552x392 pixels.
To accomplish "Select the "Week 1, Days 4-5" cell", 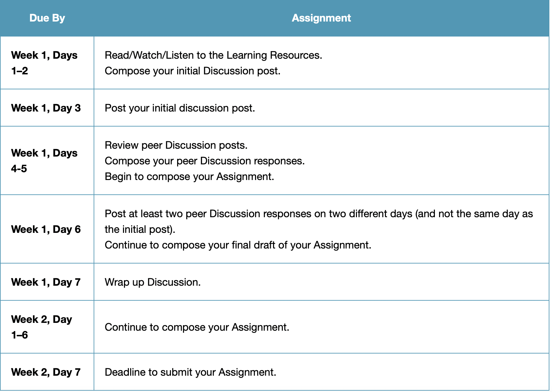I will coord(47,161).
